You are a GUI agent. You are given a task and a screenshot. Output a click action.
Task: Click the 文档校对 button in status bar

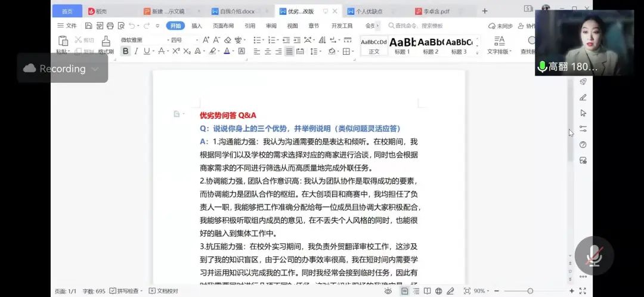point(163,291)
